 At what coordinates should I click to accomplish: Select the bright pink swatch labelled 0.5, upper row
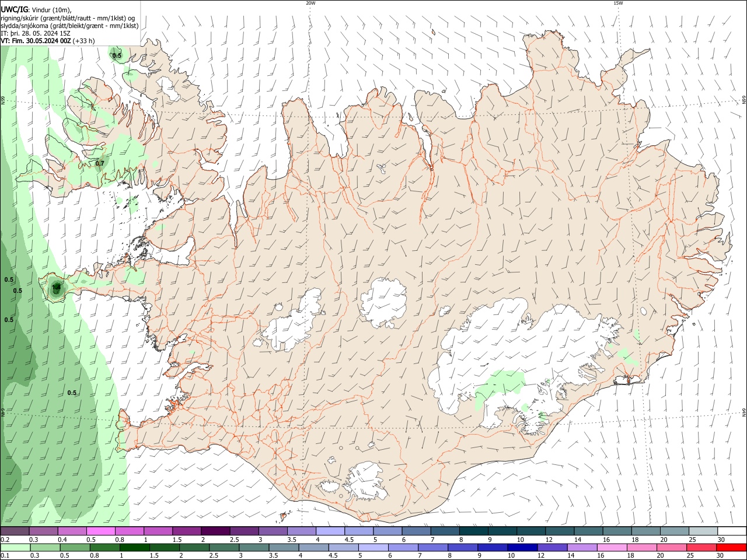[101, 531]
